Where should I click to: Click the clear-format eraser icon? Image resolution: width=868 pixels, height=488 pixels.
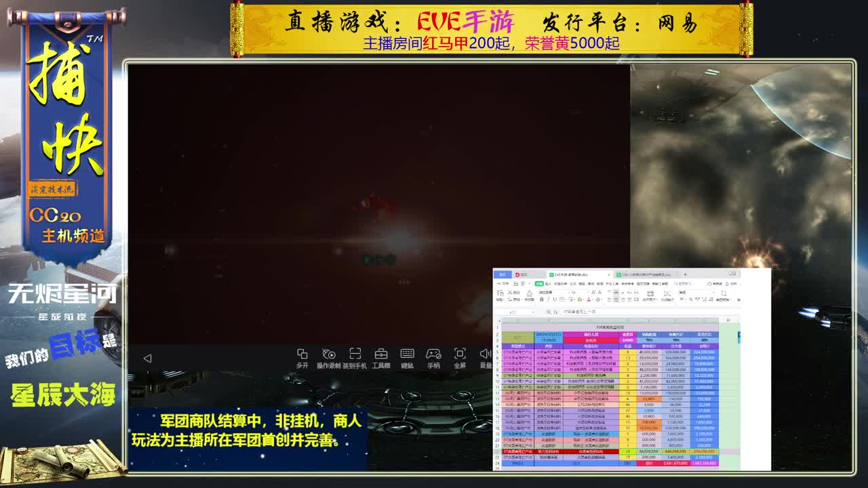coord(599,299)
